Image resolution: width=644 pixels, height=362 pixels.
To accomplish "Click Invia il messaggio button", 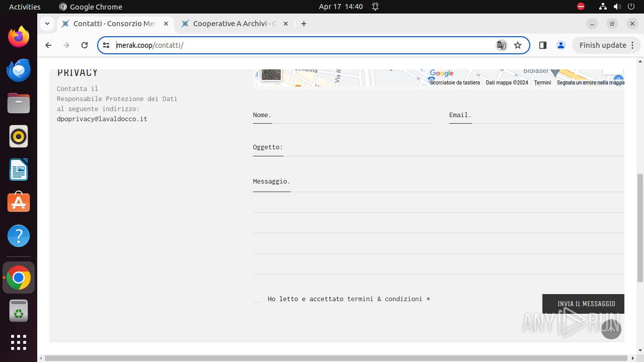I will pyautogui.click(x=584, y=304).
